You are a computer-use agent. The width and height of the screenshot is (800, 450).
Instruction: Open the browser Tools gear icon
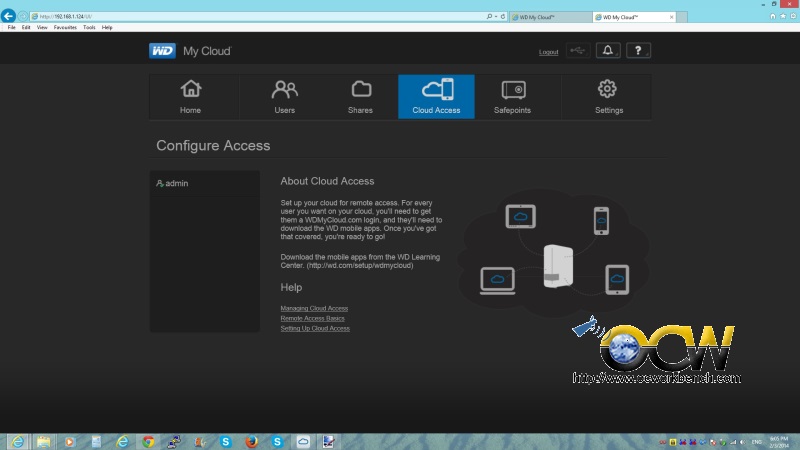pyautogui.click(x=793, y=16)
